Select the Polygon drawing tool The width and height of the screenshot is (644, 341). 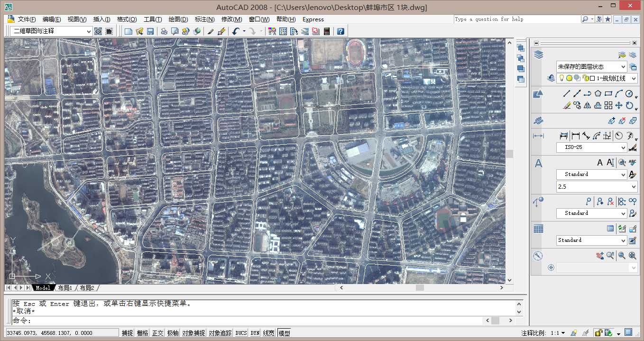click(598, 94)
